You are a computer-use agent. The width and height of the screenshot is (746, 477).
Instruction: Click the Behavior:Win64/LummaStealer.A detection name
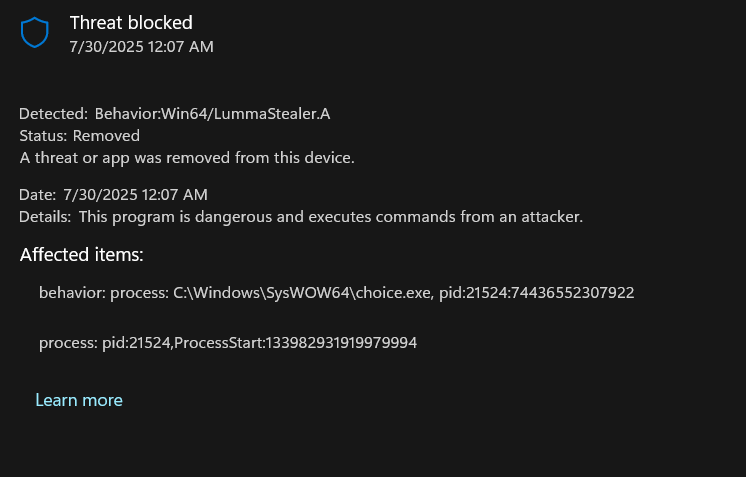coord(212,114)
